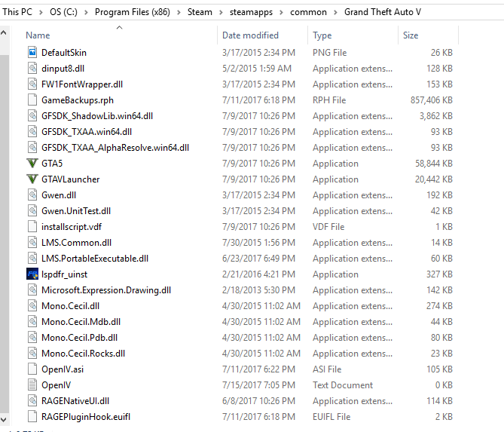Click the EUIFL File type cell
This screenshot has height=432, width=504.
point(331,417)
